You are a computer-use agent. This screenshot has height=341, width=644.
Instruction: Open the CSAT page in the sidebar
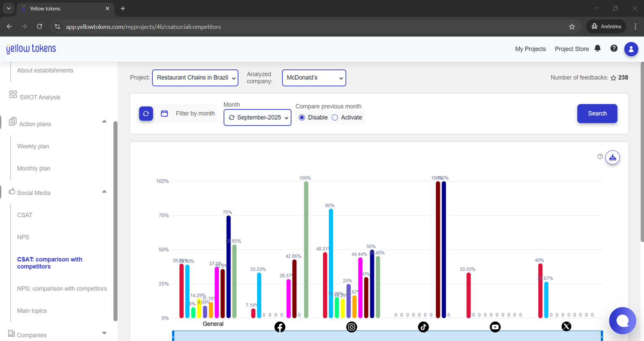click(x=25, y=215)
